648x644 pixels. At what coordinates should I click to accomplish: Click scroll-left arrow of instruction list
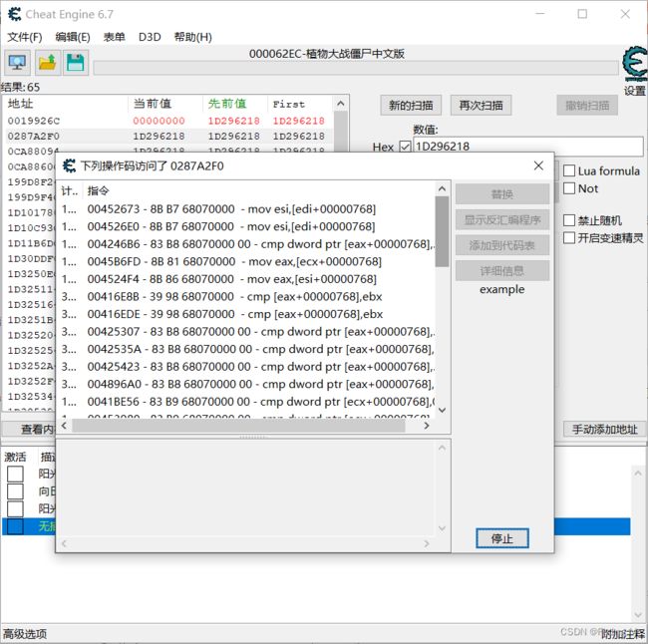(64, 426)
